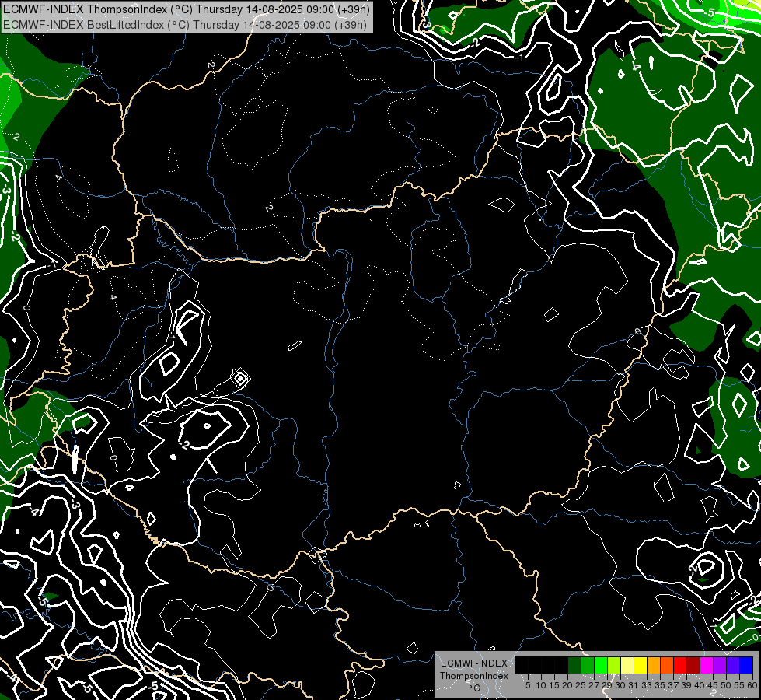This screenshot has width=761, height=700.
Task: Pick the lime 29–30 legend swatch
Action: coord(614,665)
